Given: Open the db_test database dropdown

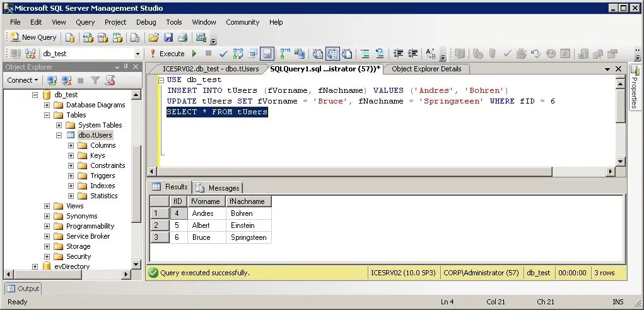Looking at the screenshot, I should 138,54.
